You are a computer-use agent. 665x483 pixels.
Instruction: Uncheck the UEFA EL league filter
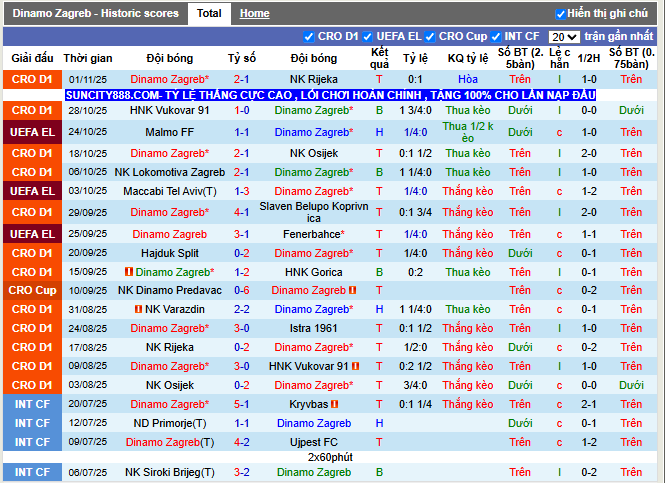pyautogui.click(x=367, y=37)
